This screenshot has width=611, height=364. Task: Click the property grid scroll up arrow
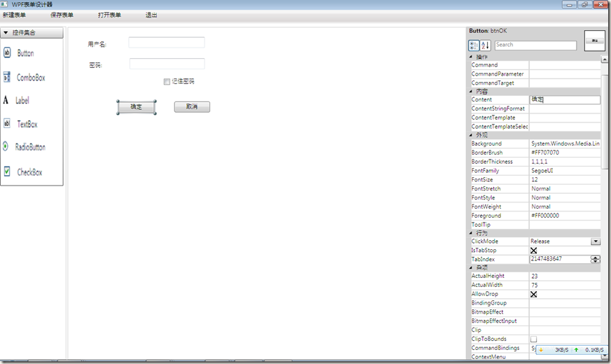[605, 59]
